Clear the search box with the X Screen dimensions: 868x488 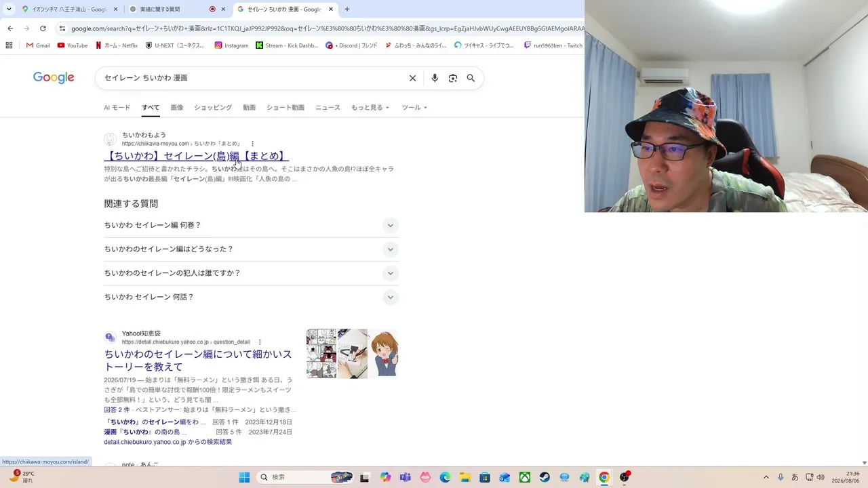[412, 78]
